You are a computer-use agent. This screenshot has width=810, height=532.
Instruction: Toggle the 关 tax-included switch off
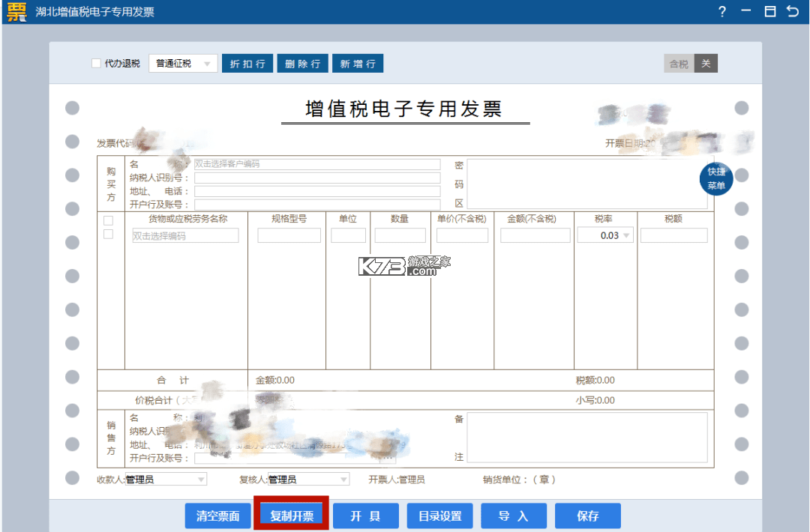[706, 64]
